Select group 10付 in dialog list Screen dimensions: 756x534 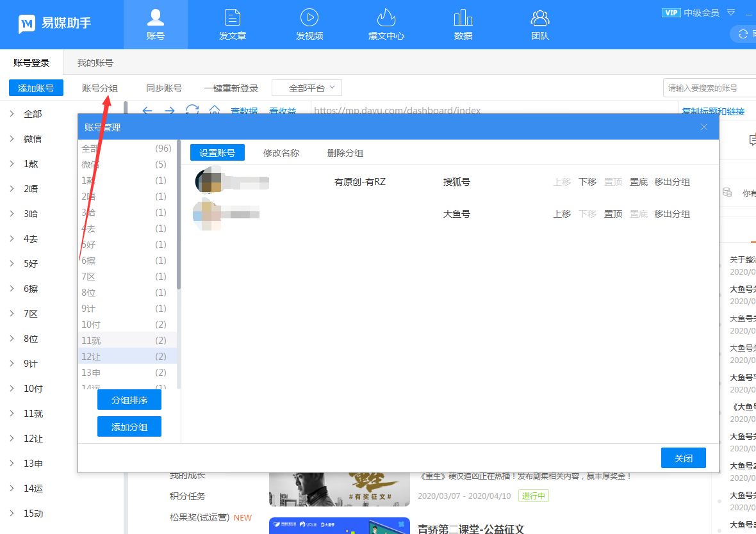127,325
